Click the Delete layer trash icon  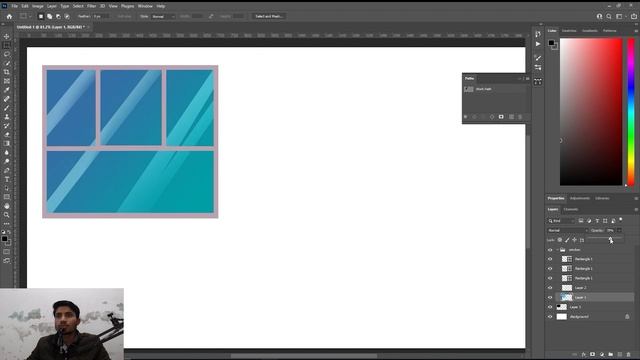click(629, 354)
